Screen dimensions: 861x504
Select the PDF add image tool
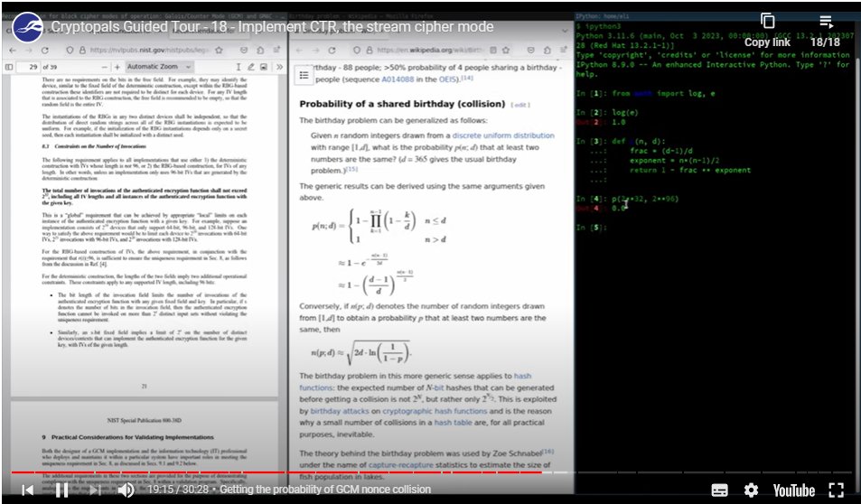pyautogui.click(x=264, y=67)
